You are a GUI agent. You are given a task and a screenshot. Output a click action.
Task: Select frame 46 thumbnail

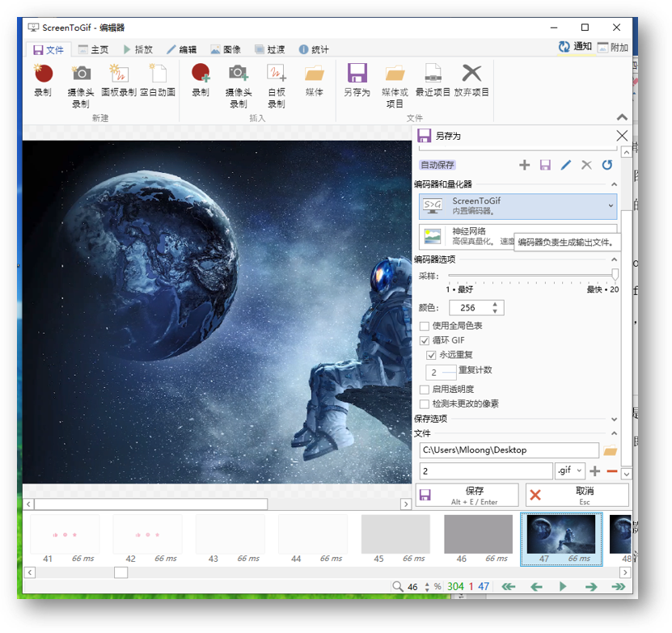[478, 540]
